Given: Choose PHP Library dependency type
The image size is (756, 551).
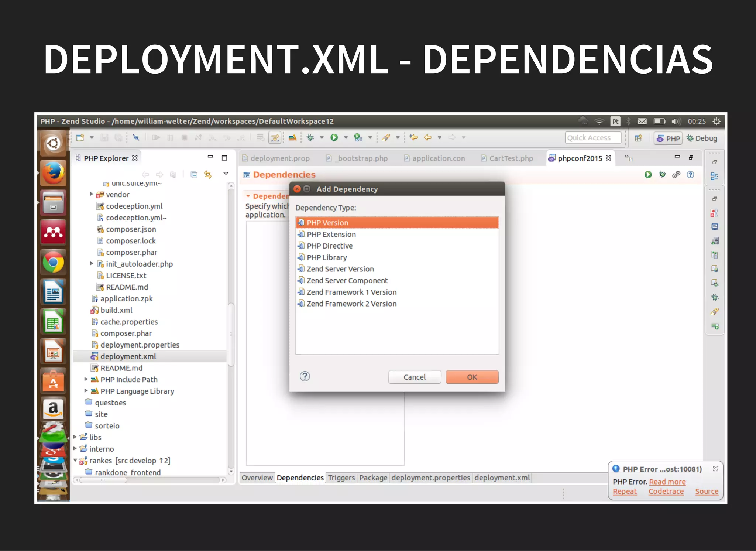Looking at the screenshot, I should click(x=397, y=257).
